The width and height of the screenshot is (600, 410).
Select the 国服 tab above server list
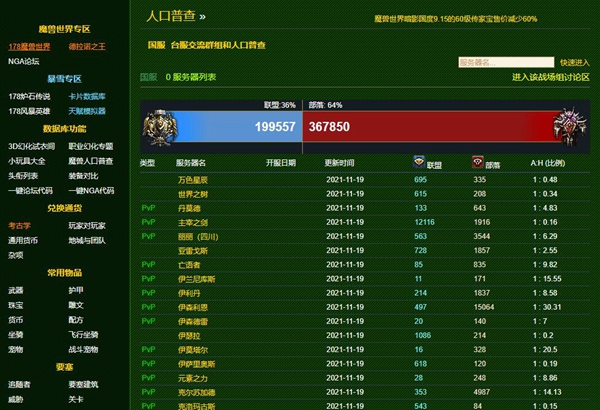click(x=147, y=76)
